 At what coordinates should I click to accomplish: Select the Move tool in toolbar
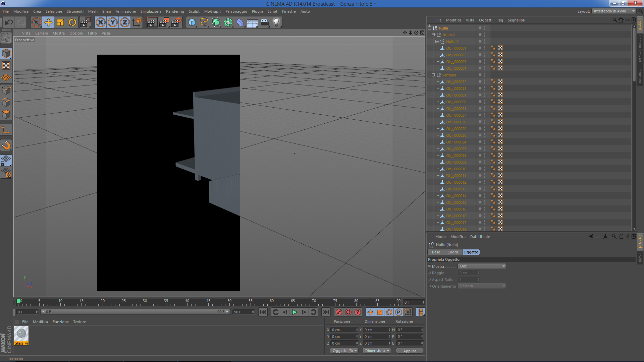tap(48, 22)
